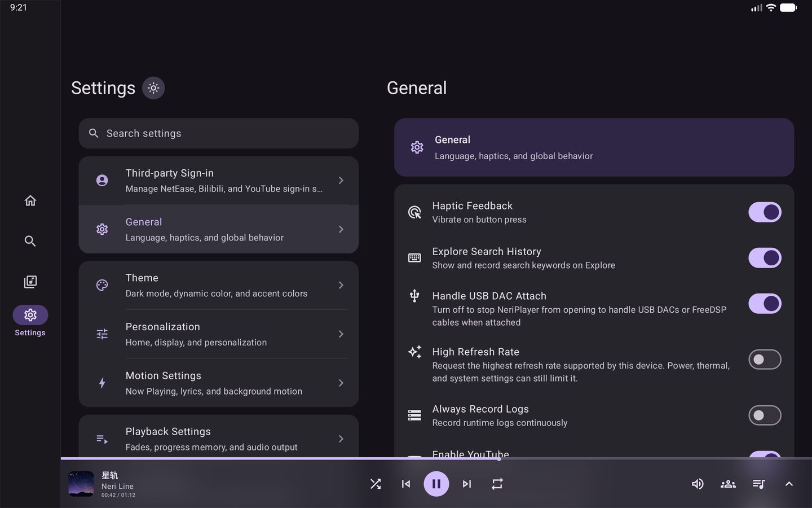Click the Motion Settings bolt icon
The width and height of the screenshot is (812, 508).
coord(102,383)
